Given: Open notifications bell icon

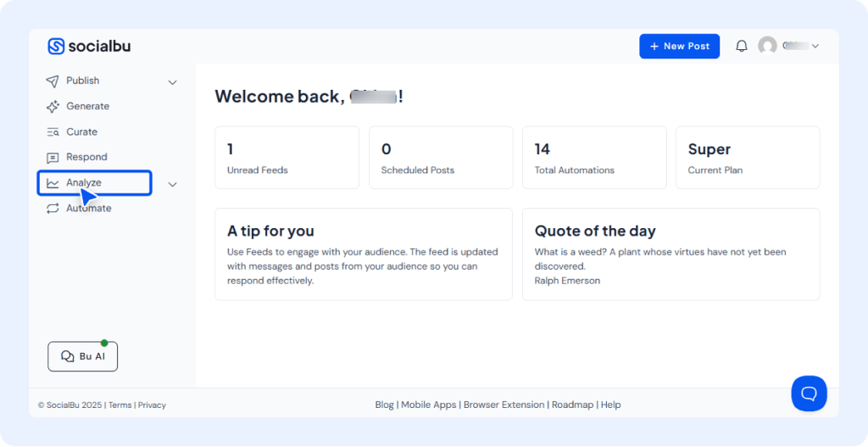Looking at the screenshot, I should 742,47.
